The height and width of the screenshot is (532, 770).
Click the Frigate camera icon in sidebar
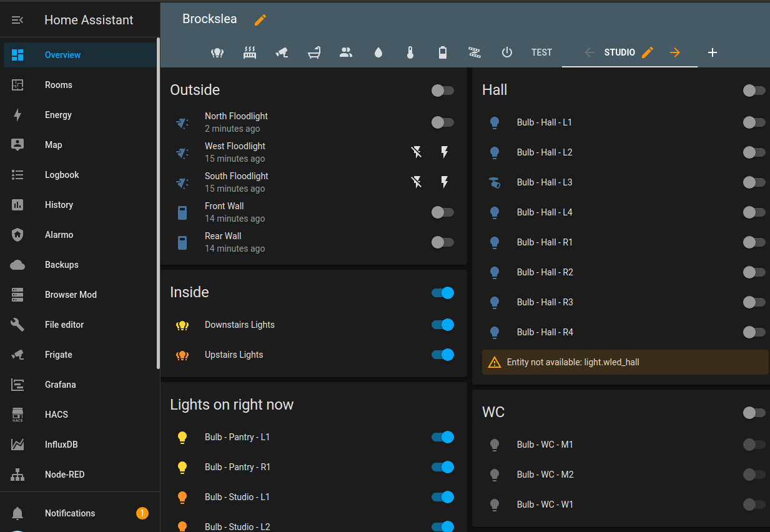[17, 355]
